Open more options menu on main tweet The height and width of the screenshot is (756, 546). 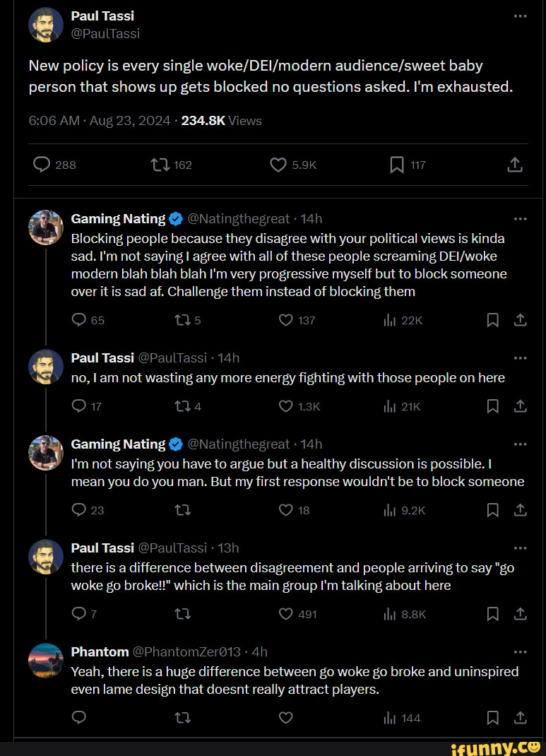coord(520,16)
